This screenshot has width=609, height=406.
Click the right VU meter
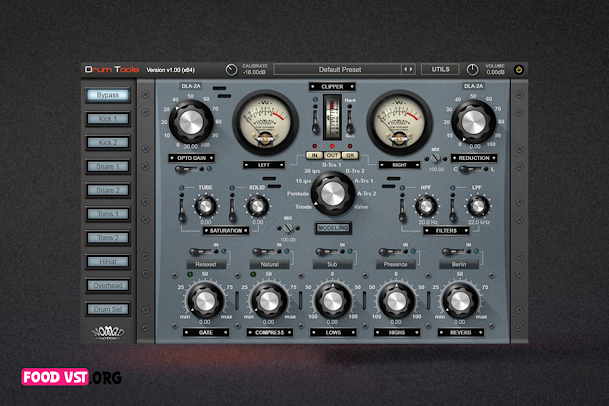(x=400, y=123)
